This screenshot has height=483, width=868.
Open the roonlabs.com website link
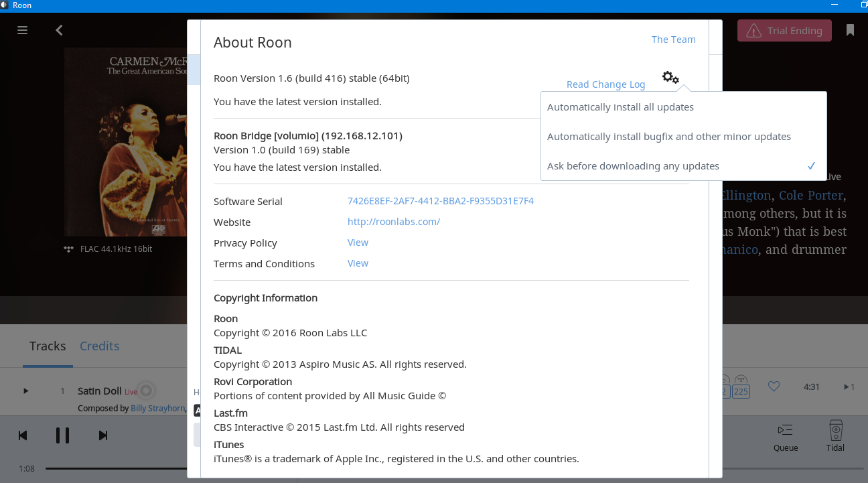(394, 222)
